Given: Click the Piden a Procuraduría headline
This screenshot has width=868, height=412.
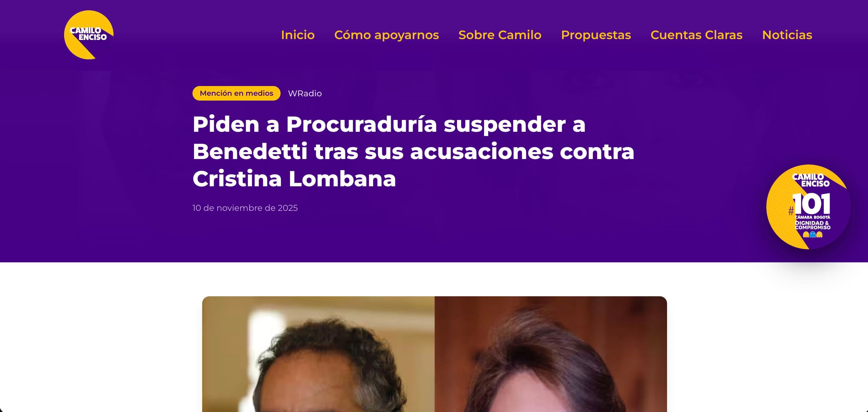Looking at the screenshot, I should pyautogui.click(x=413, y=151).
